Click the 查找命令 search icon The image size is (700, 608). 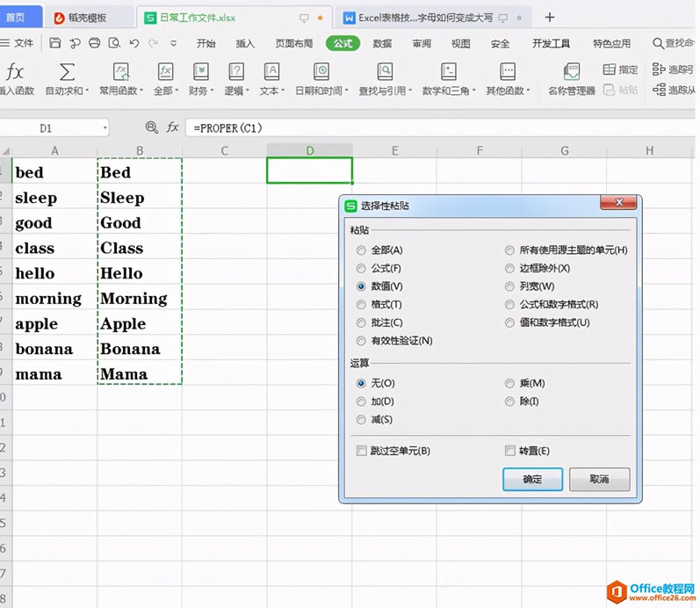[658, 43]
